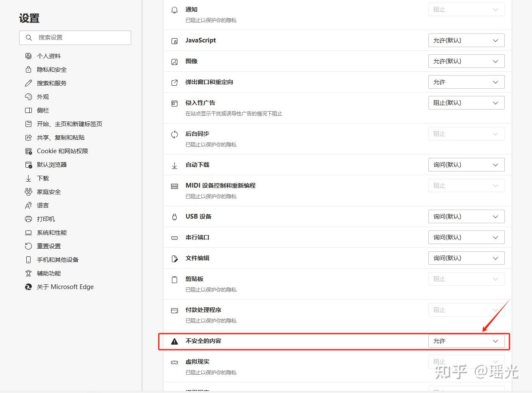Click the lock icon for 隐私和安全

pos(28,70)
